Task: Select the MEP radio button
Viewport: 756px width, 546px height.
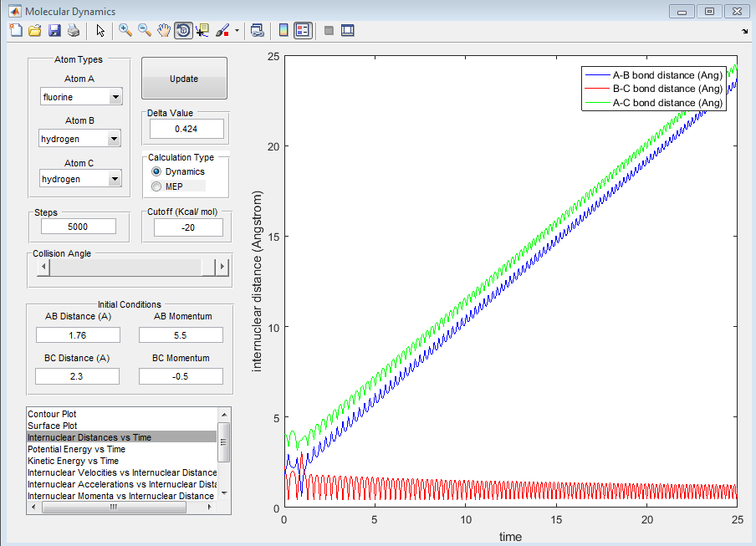Action: tap(156, 186)
